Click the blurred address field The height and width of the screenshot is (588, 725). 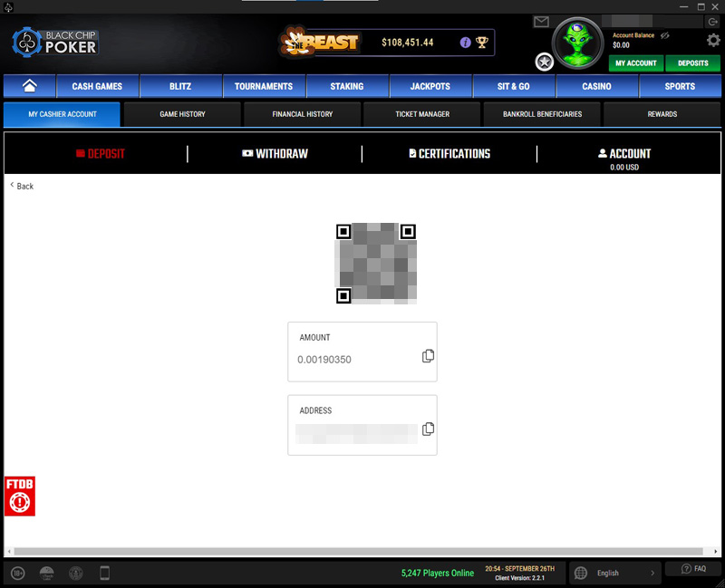click(356, 434)
